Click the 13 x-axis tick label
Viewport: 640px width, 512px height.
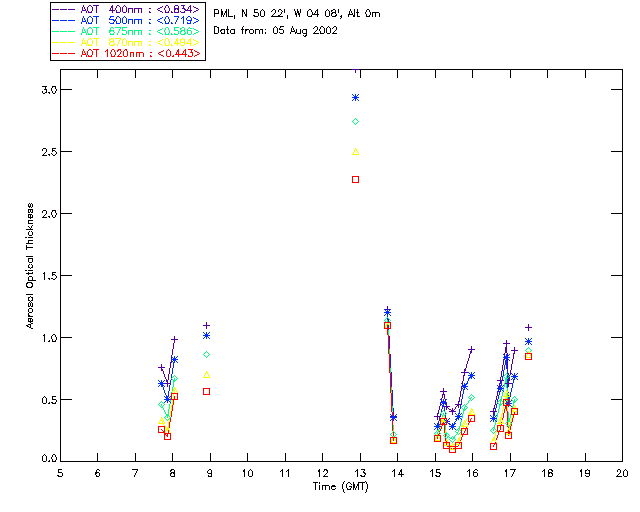[x=360, y=473]
